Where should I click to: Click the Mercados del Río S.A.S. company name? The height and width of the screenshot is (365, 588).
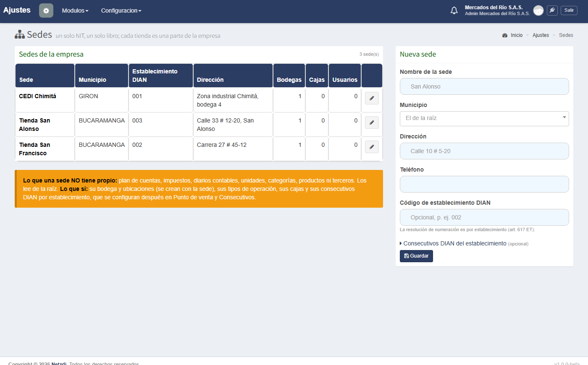point(494,8)
